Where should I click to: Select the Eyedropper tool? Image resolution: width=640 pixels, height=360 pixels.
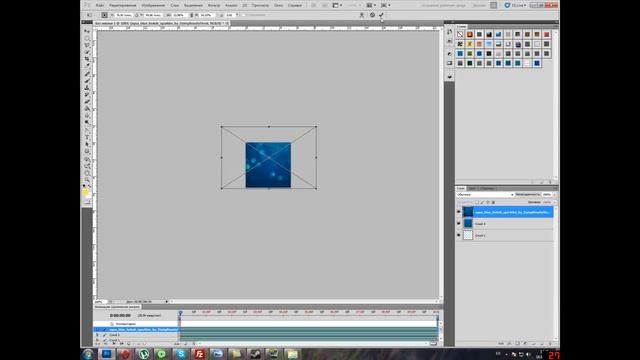(x=87, y=66)
